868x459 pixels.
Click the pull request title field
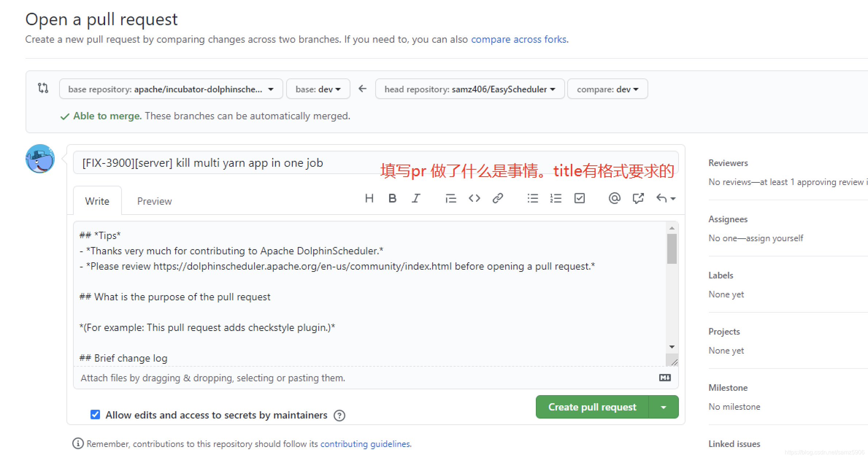pyautogui.click(x=226, y=163)
